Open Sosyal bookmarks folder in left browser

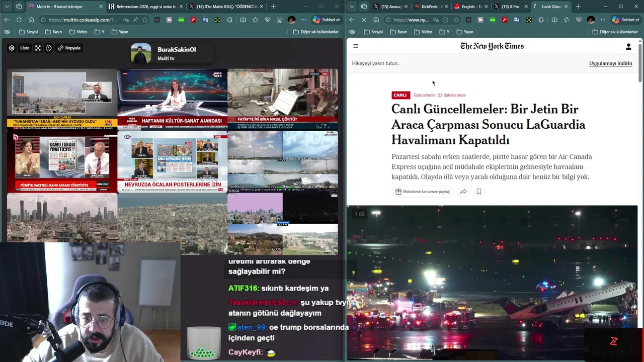pyautogui.click(x=28, y=32)
